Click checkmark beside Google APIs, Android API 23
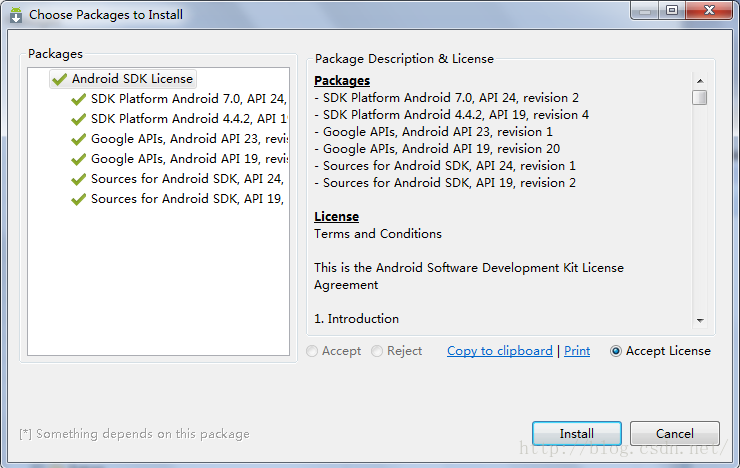 (78, 139)
